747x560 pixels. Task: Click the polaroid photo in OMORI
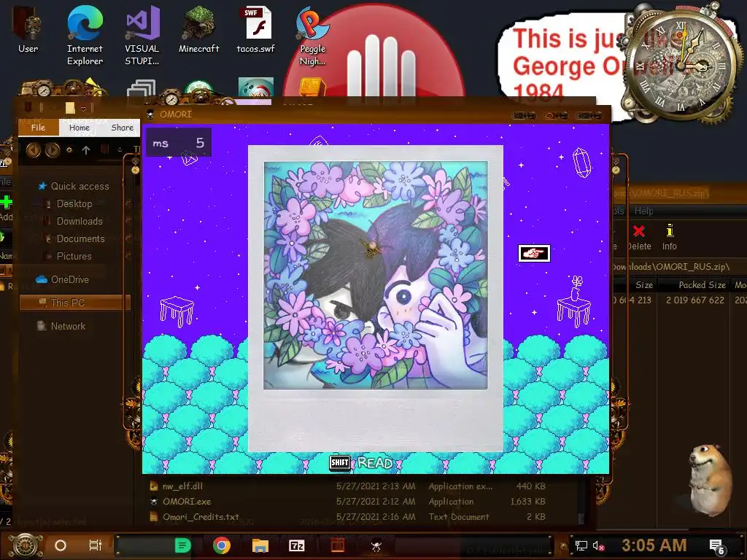376,298
